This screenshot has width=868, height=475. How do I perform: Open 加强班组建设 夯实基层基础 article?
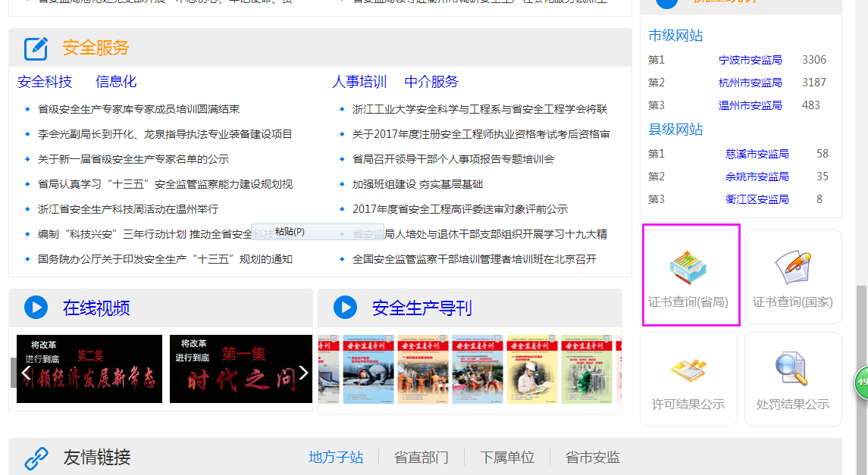point(418,184)
